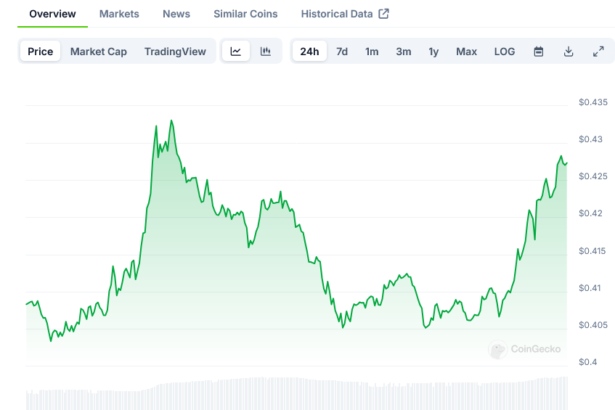Click the CoinGecko watermark logo

point(525,350)
